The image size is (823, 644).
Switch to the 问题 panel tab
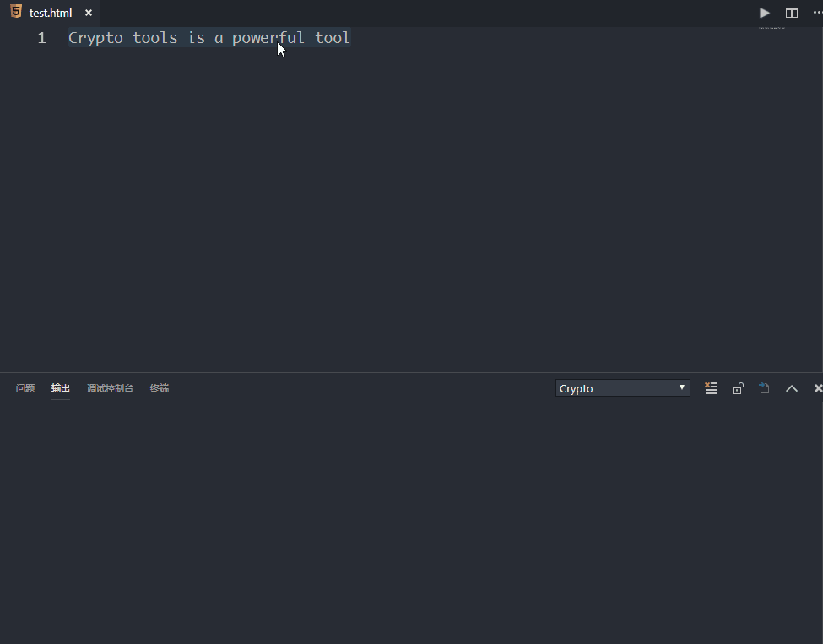25,388
